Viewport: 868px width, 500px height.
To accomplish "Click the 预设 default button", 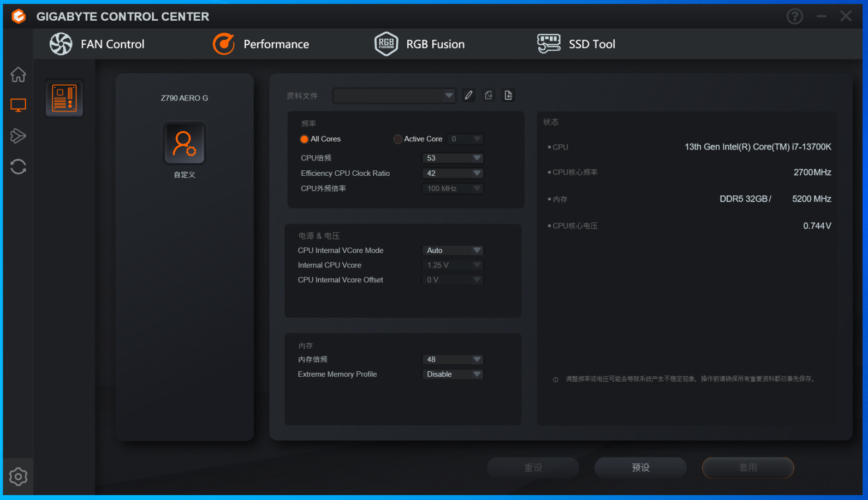I will [640, 468].
